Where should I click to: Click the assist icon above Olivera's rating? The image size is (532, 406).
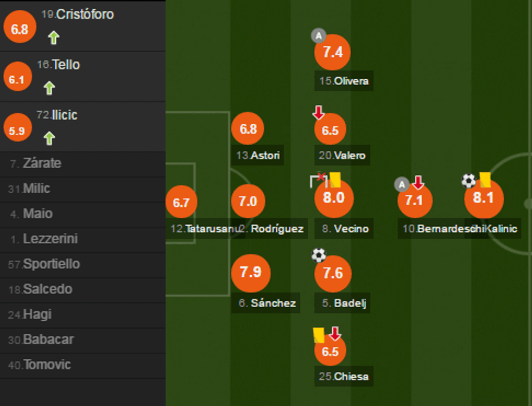[x=318, y=36]
